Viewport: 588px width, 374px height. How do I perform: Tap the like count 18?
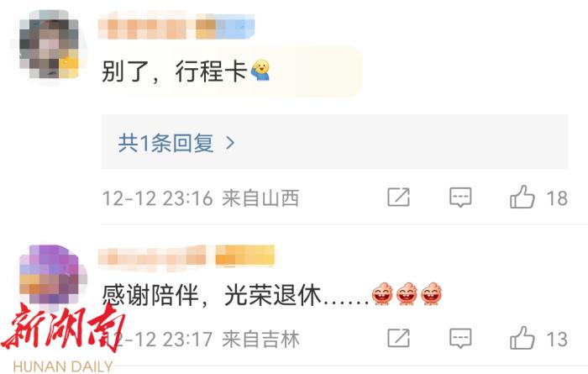point(556,198)
